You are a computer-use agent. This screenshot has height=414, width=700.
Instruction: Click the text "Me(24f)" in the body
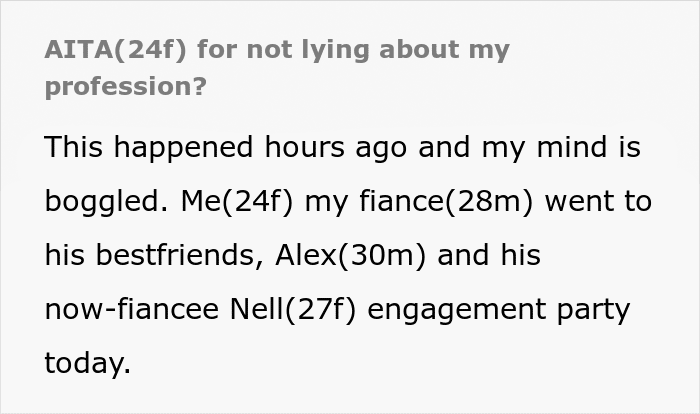(237, 202)
